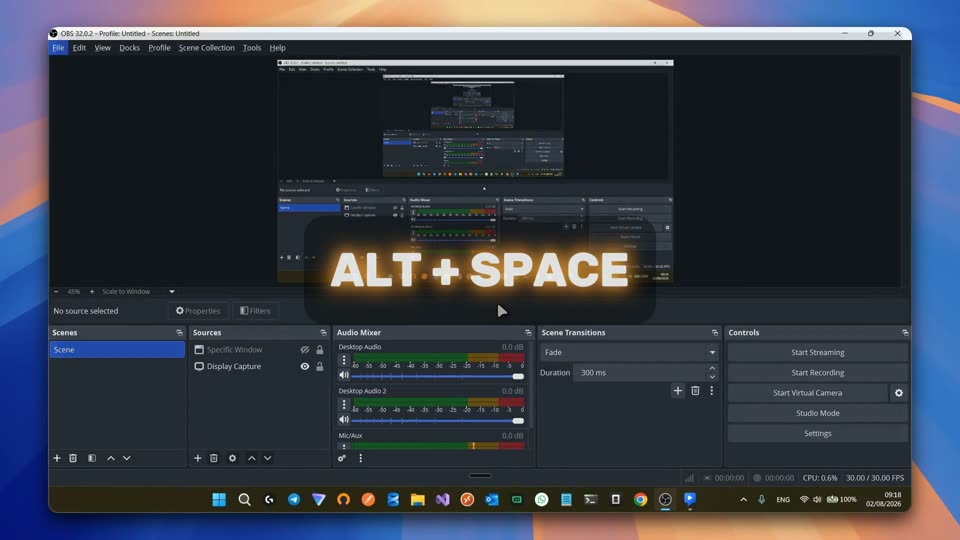Start the Virtual Camera
Image resolution: width=960 pixels, height=540 pixels.
pyautogui.click(x=808, y=393)
